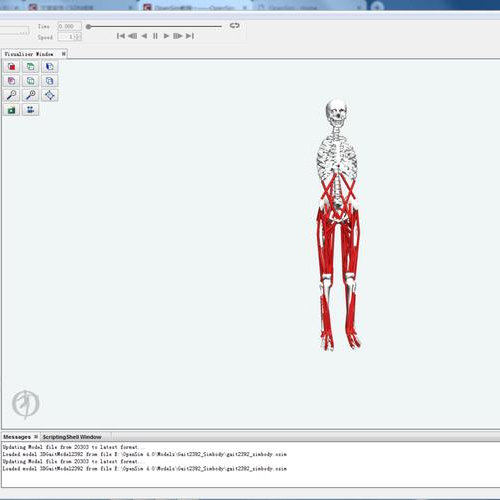The image size is (500, 500).
Task: Click the second magnifier zoom icon
Action: point(30,95)
